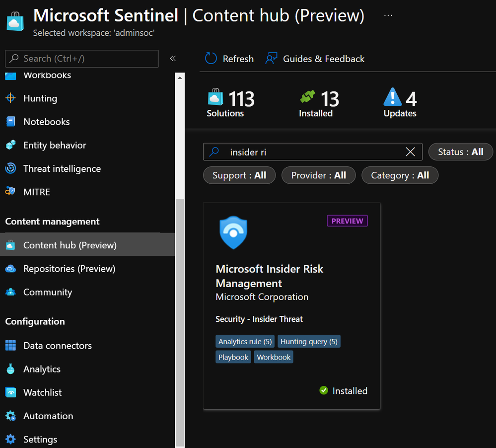Open the Automation gear icon
The image size is (496, 448).
pyautogui.click(x=10, y=416)
